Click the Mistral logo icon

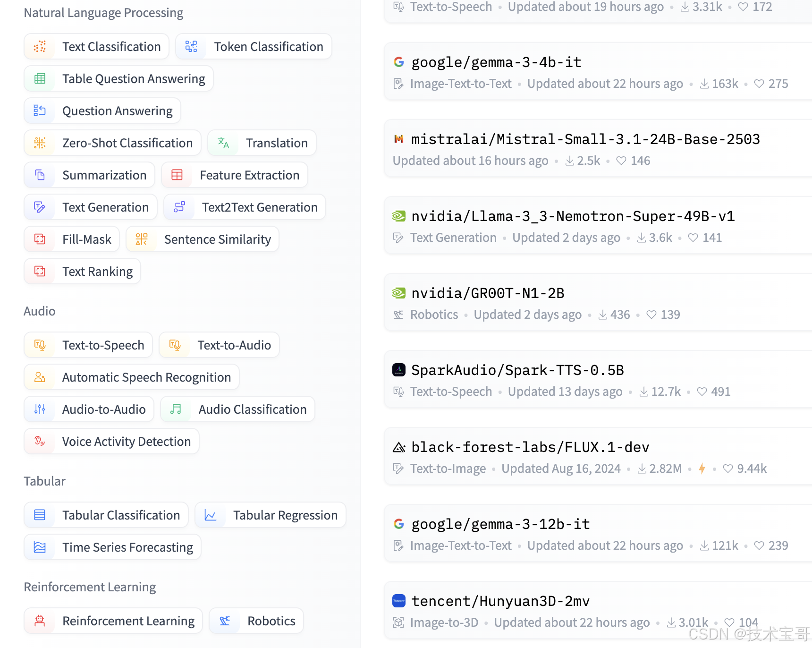click(x=399, y=139)
